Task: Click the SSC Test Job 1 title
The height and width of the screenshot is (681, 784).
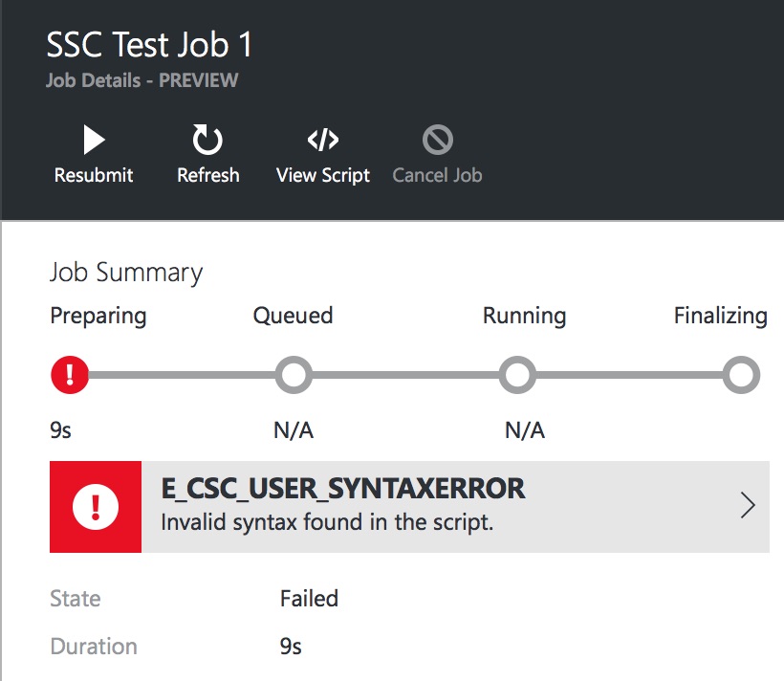Action: (149, 45)
